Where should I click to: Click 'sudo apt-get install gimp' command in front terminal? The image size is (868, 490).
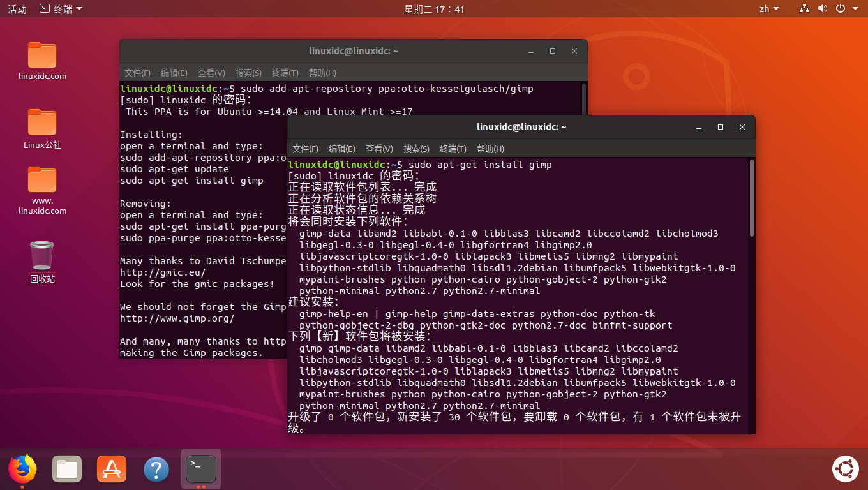tap(480, 165)
